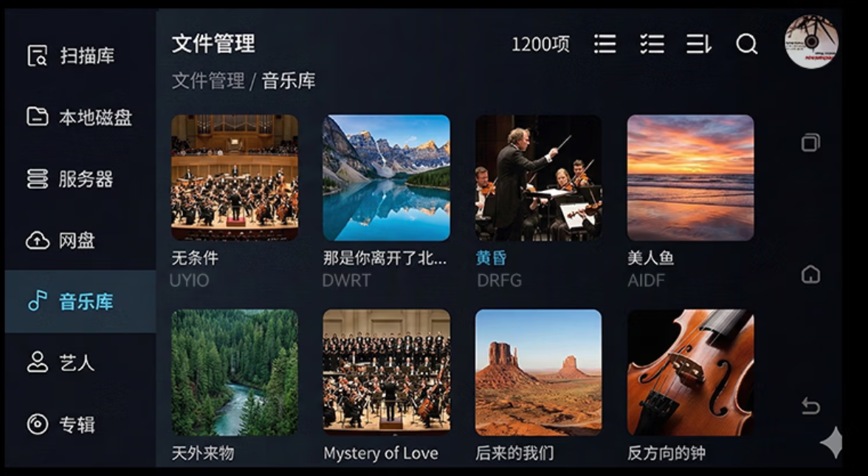This screenshot has width=868, height=476.
Task: Select 本地磁盘 sidebar item
Action: click(80, 117)
